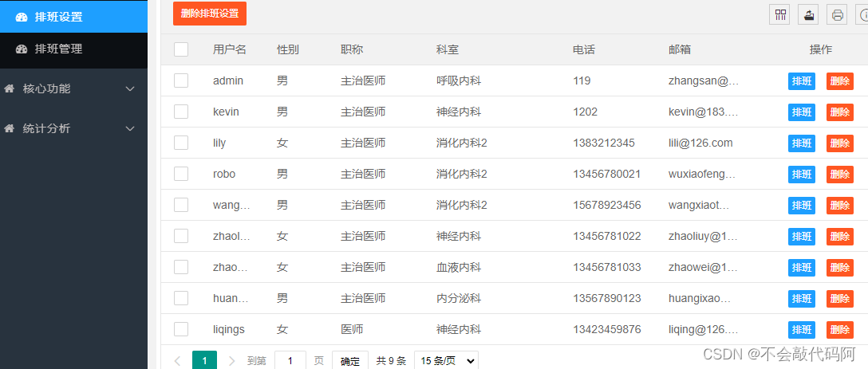Click the 呼吸内科 cell
This screenshot has width=868, height=369.
coord(459,80)
